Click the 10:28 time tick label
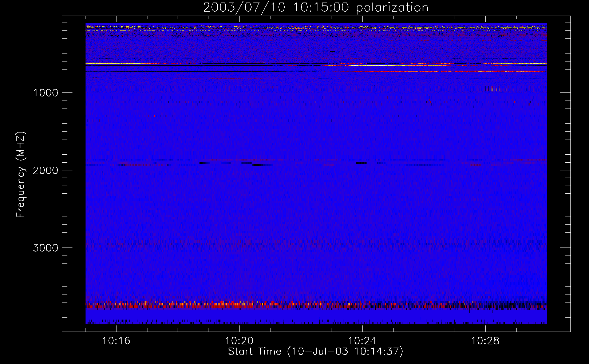 pos(485,341)
